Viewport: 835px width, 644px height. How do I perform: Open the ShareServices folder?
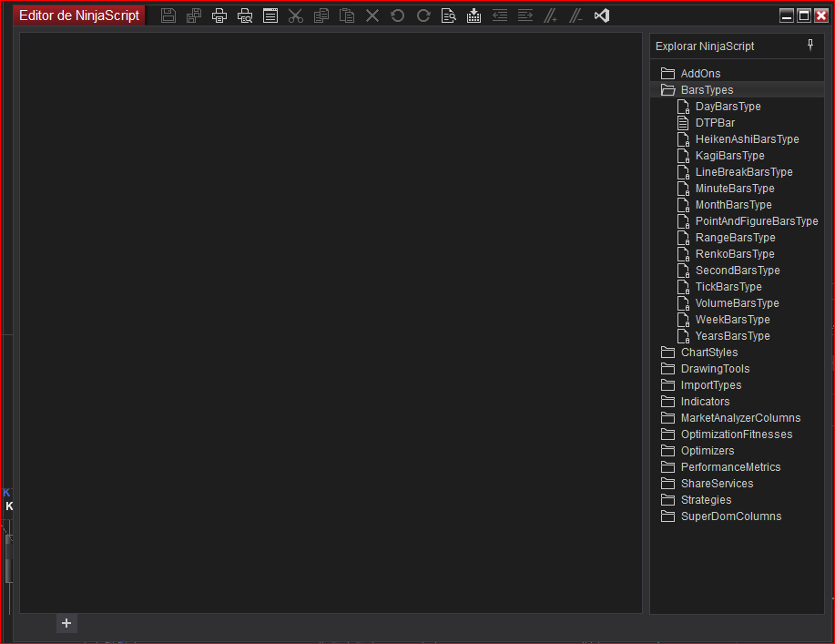click(x=708, y=484)
